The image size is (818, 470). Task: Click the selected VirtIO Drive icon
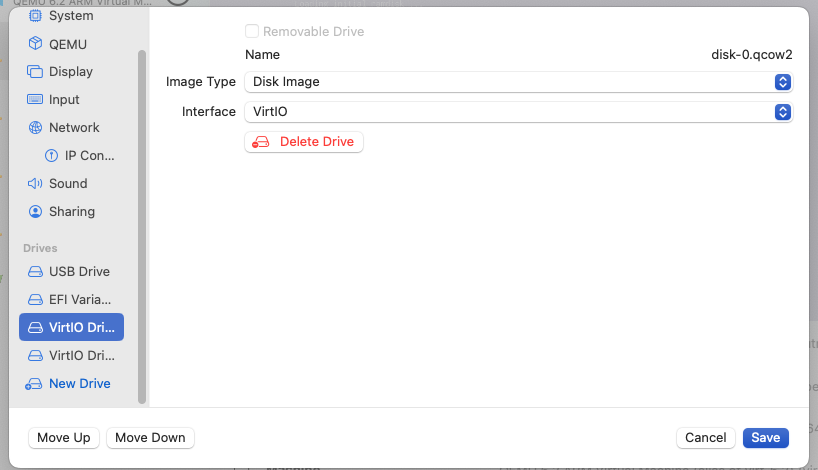pos(35,327)
